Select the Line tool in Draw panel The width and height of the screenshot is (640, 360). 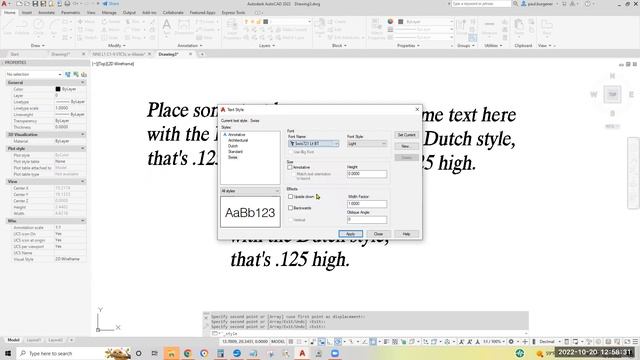click(7, 27)
